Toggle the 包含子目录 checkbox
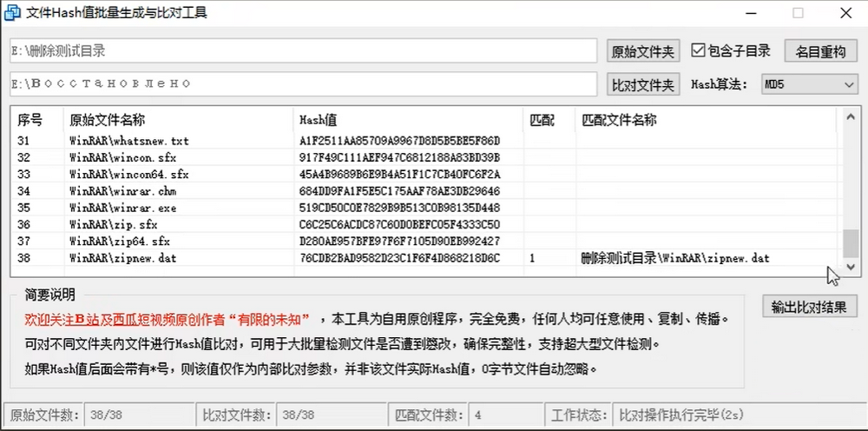This screenshot has width=868, height=431. point(698,50)
